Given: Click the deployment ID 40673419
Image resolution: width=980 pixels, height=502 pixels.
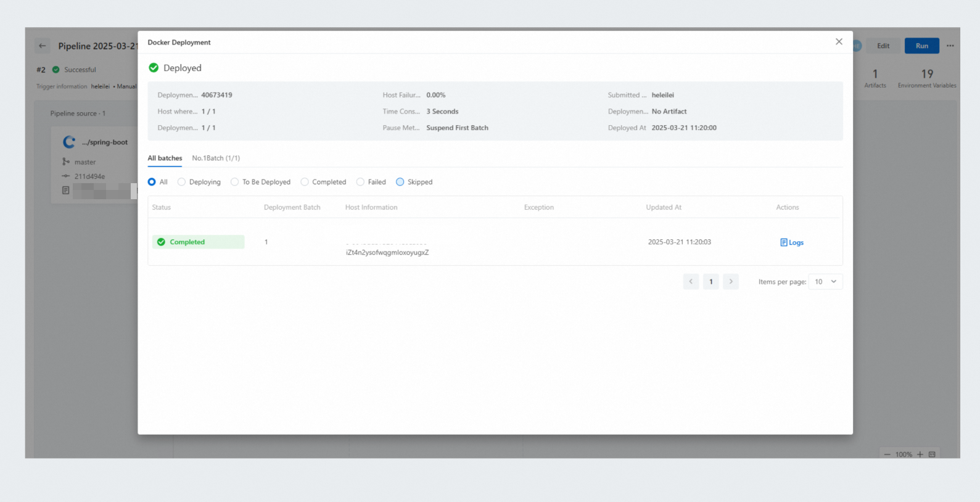Looking at the screenshot, I should point(216,95).
